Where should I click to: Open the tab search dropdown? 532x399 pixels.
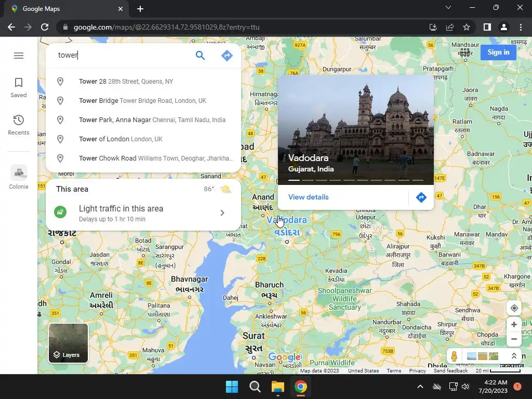tap(448, 7)
